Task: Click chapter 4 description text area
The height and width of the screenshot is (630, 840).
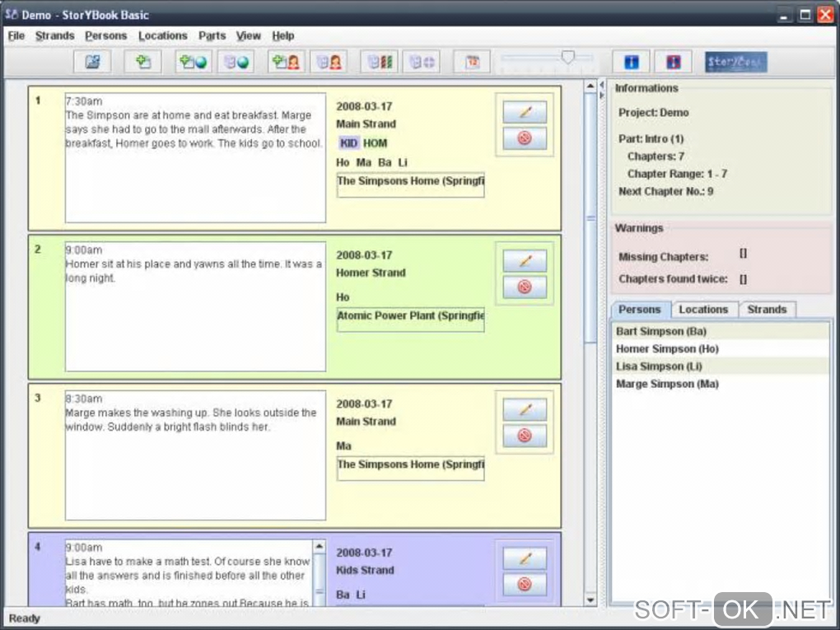Action: point(189,573)
